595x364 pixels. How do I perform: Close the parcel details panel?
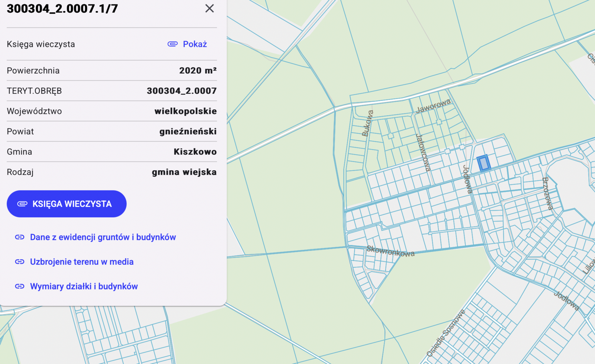(209, 9)
